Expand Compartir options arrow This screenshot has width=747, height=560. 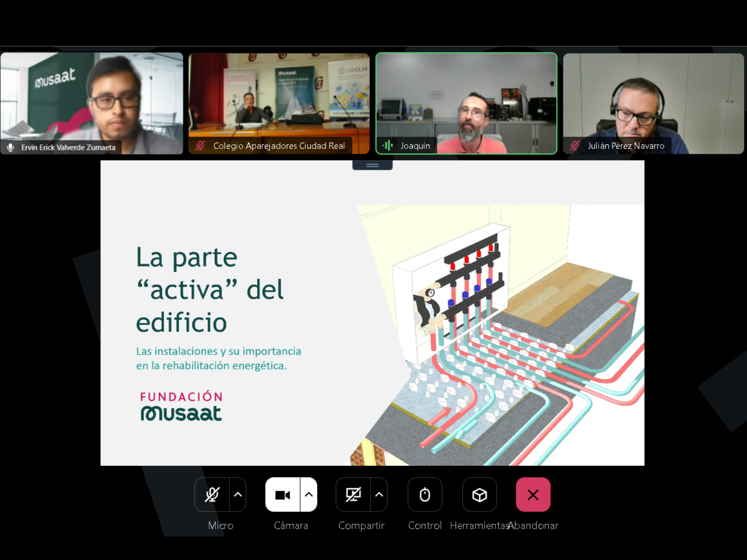click(379, 495)
